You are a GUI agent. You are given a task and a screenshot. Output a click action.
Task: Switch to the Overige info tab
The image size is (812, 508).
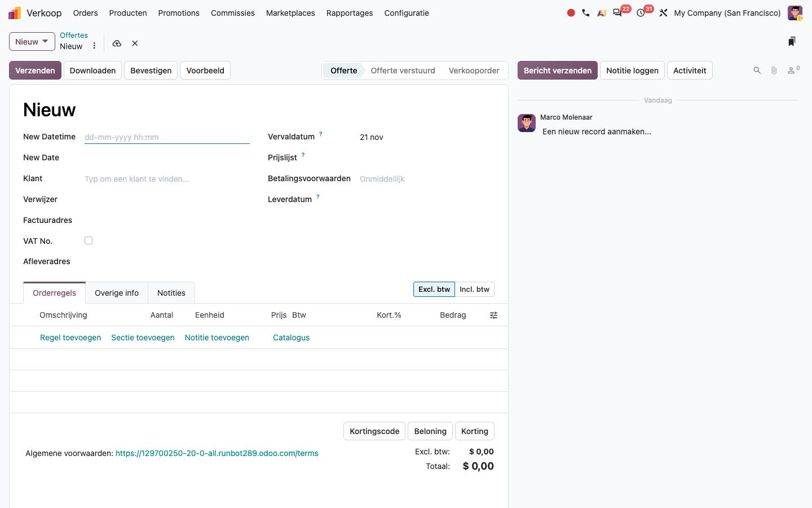(117, 293)
